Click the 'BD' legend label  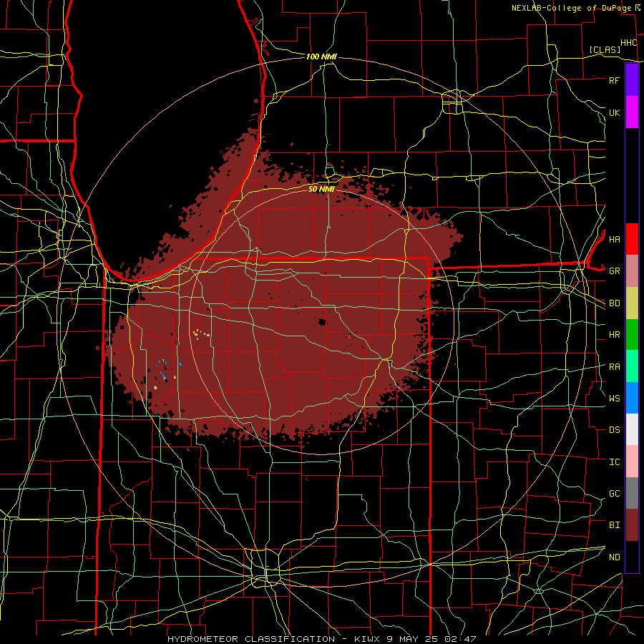pos(614,303)
